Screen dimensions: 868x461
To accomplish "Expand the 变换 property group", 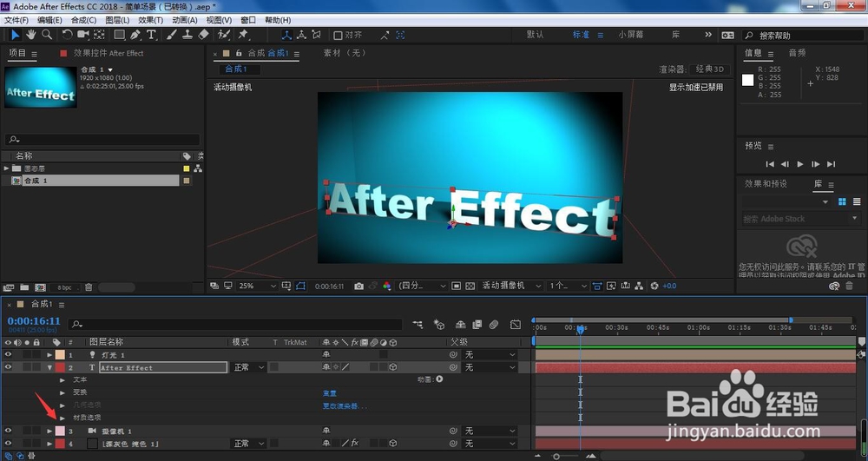I will [x=62, y=392].
